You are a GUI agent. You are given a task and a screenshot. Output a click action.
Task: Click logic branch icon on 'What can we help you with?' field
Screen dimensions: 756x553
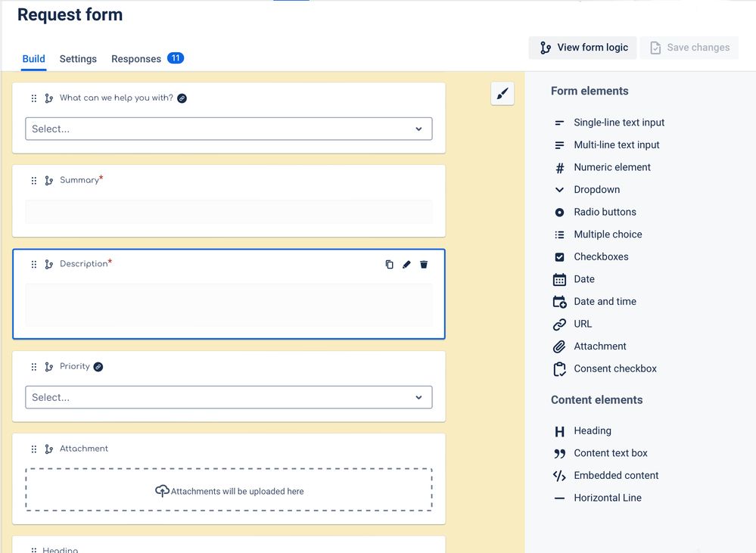coord(48,98)
